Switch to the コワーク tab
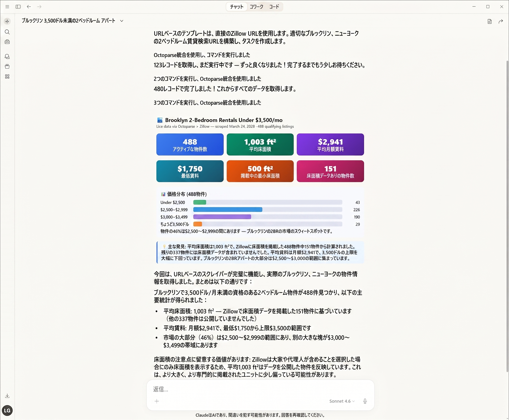The image size is (509, 420). tap(256, 7)
